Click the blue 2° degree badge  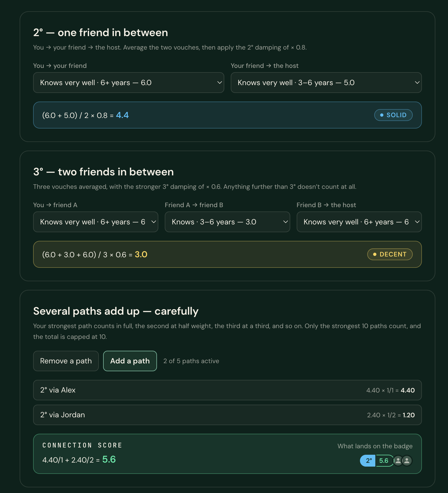point(368,460)
